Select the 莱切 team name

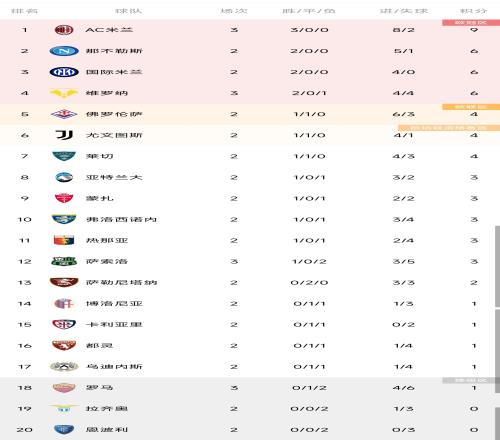[x=100, y=156]
